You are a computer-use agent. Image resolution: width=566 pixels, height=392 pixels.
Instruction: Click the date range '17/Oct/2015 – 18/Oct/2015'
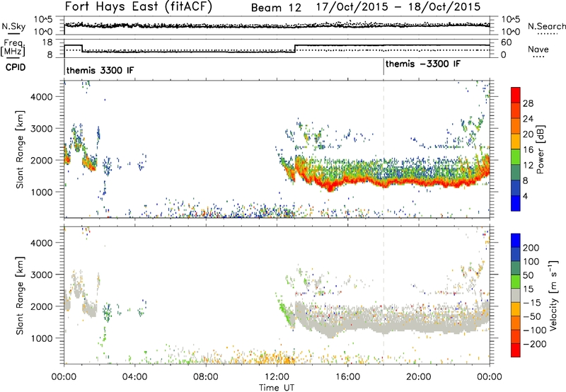398,7
